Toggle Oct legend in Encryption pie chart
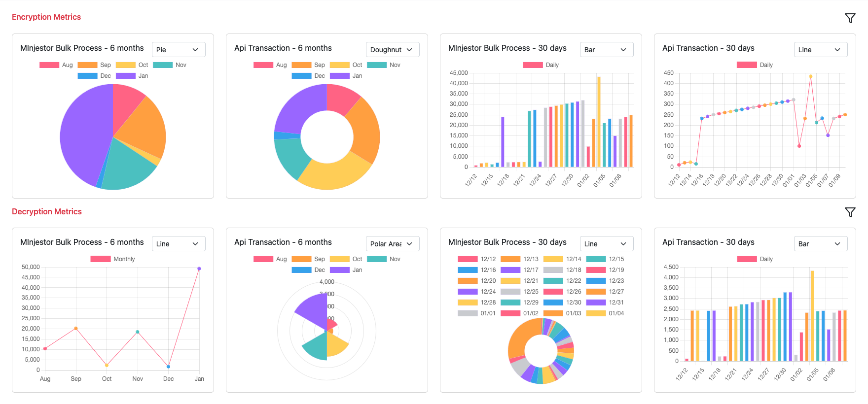Viewport: 868px width, 404px height. (132, 65)
